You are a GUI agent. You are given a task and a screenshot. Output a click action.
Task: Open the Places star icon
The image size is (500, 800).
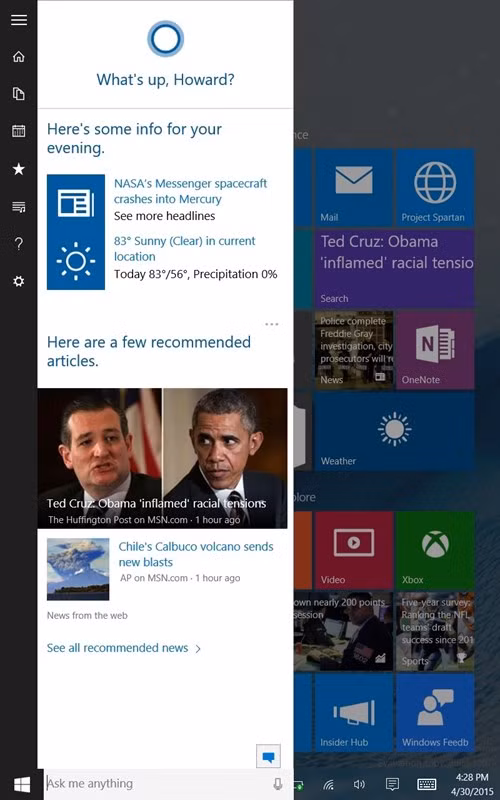(19, 169)
